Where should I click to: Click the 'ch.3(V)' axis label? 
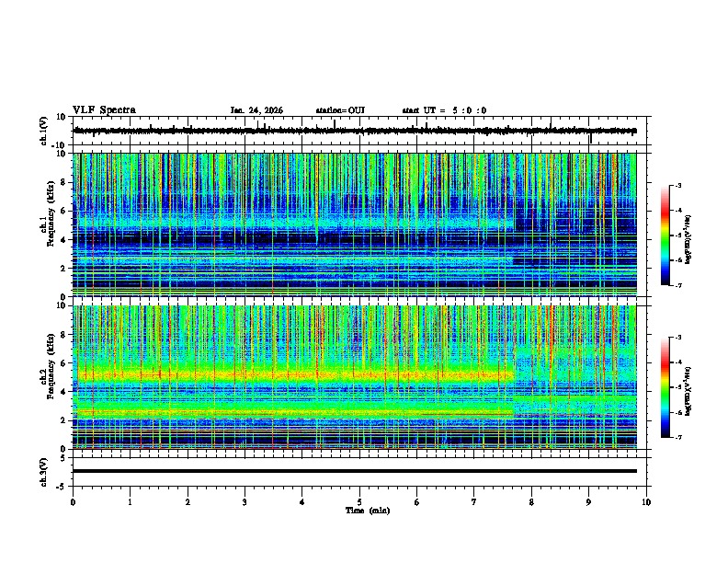point(44,473)
